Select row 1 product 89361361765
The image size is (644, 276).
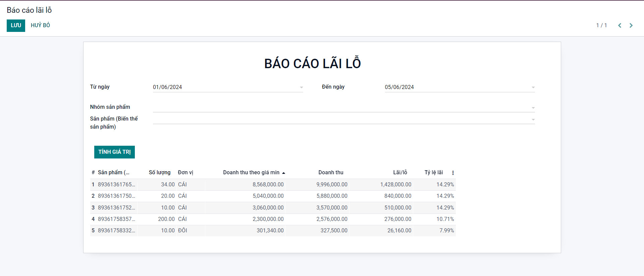point(116,185)
